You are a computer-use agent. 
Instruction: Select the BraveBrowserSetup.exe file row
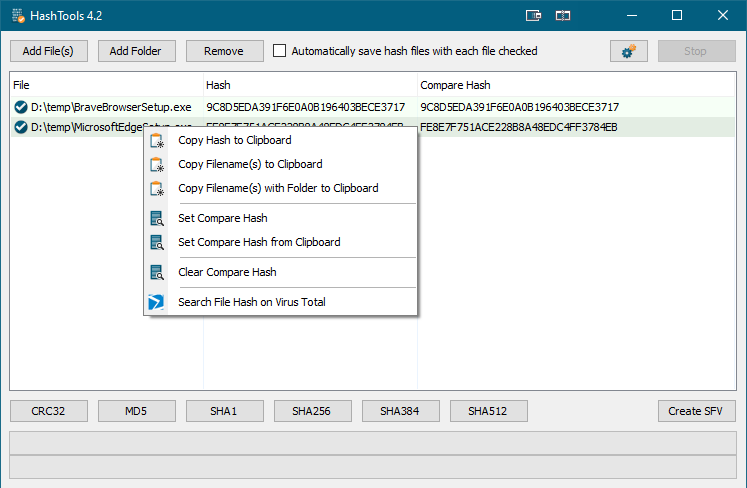point(110,107)
